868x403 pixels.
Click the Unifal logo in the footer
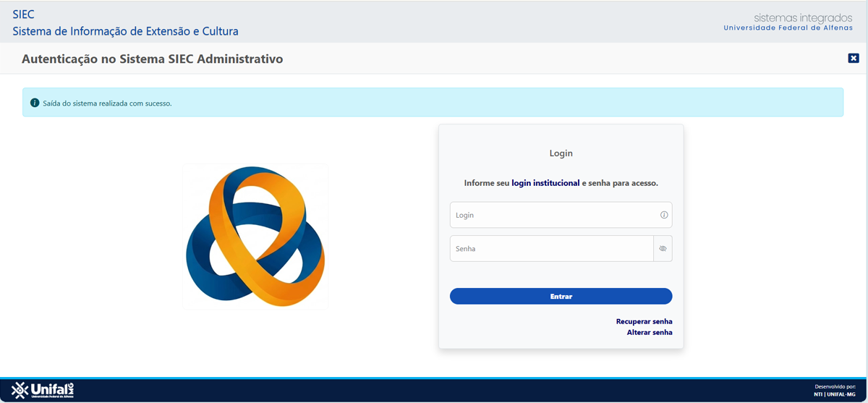click(x=48, y=390)
